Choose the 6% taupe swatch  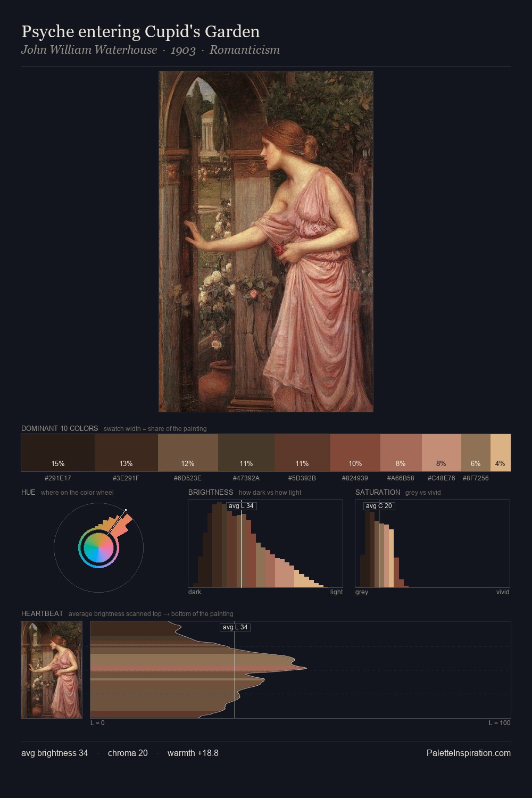476,453
